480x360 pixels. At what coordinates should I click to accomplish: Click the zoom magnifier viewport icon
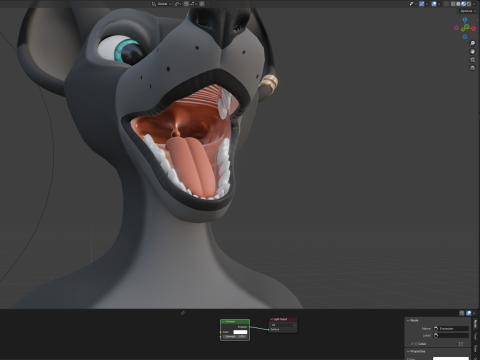472,43
